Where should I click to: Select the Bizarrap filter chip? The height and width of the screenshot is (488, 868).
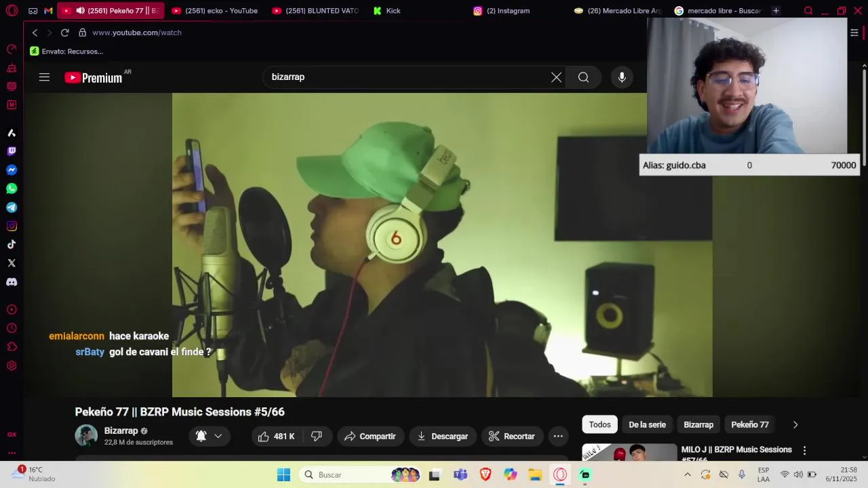click(698, 425)
